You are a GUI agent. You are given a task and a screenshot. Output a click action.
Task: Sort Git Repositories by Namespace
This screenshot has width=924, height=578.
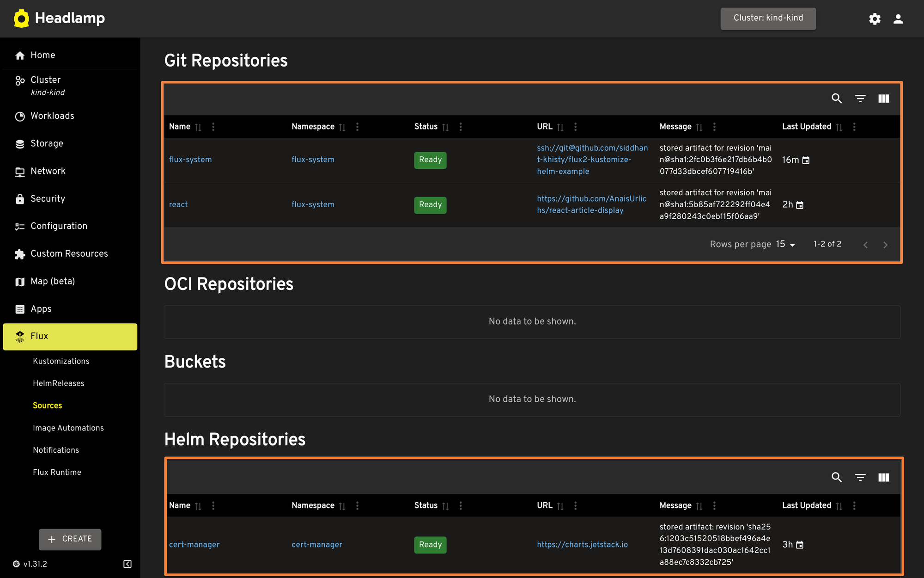pyautogui.click(x=342, y=127)
